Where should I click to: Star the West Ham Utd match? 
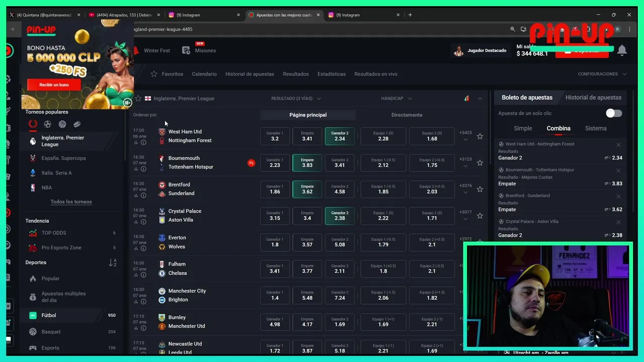[x=480, y=136]
